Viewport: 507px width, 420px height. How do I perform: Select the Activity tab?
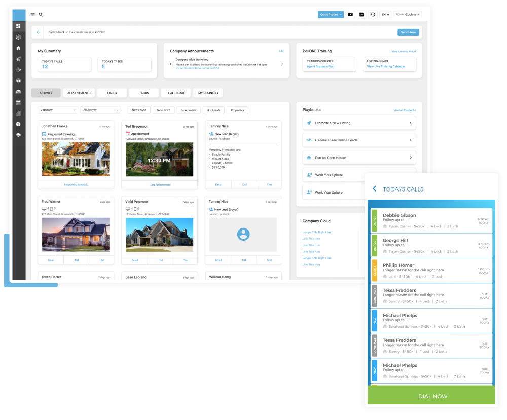pos(46,93)
